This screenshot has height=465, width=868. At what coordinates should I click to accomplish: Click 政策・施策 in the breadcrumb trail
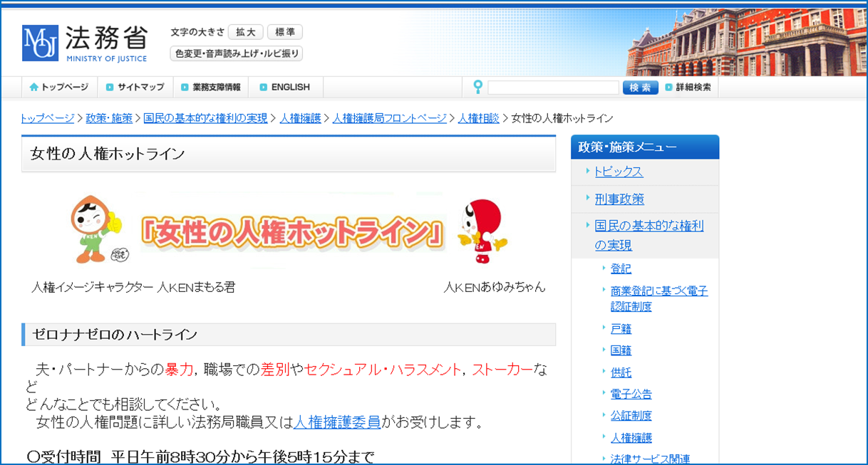[x=109, y=118]
